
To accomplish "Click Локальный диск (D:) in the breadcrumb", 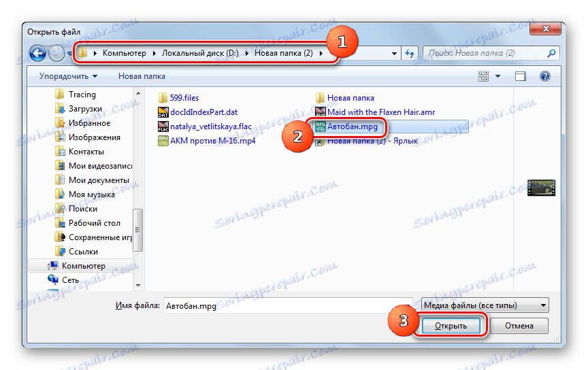I will pos(200,53).
